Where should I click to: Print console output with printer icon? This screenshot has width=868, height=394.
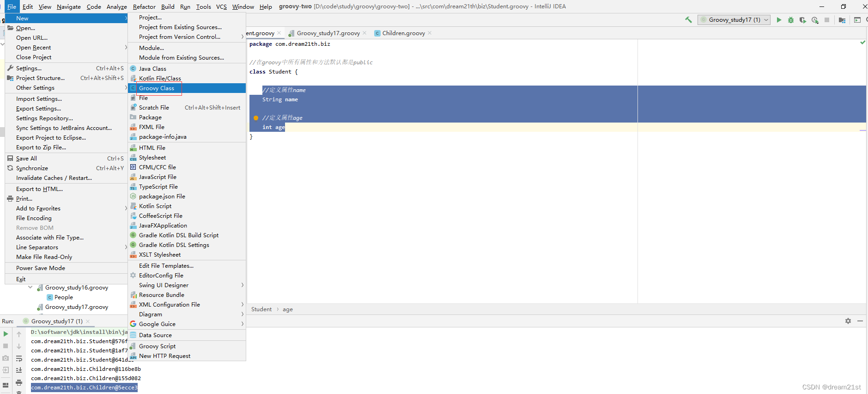coord(19,382)
